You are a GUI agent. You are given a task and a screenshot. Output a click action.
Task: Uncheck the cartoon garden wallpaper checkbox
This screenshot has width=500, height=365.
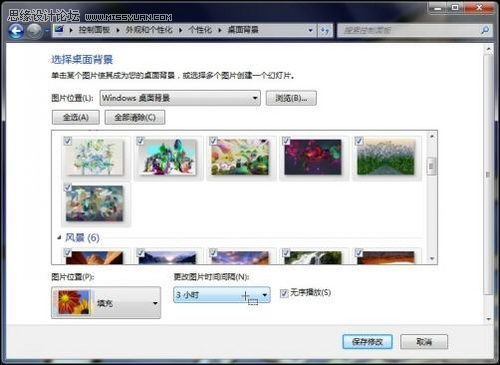[x=213, y=141]
